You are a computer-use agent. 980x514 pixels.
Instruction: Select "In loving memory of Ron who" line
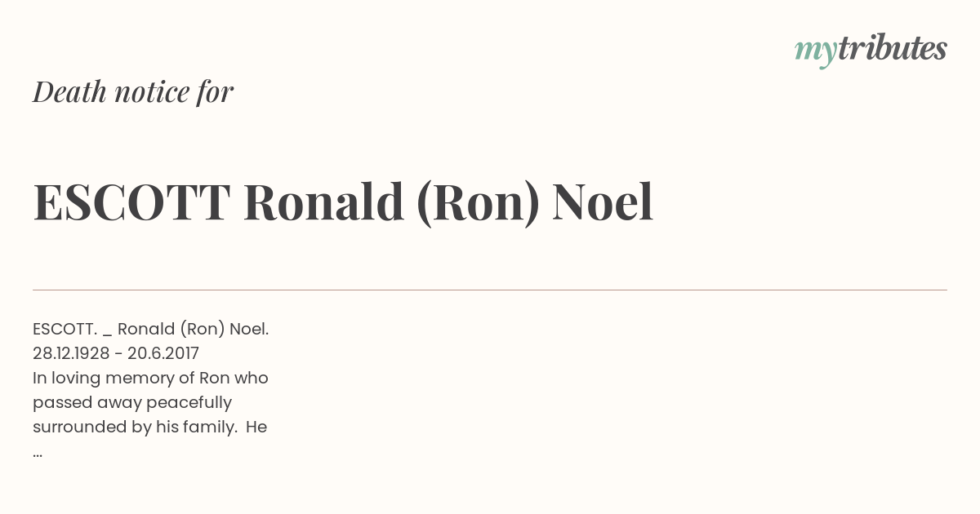[x=150, y=379]
